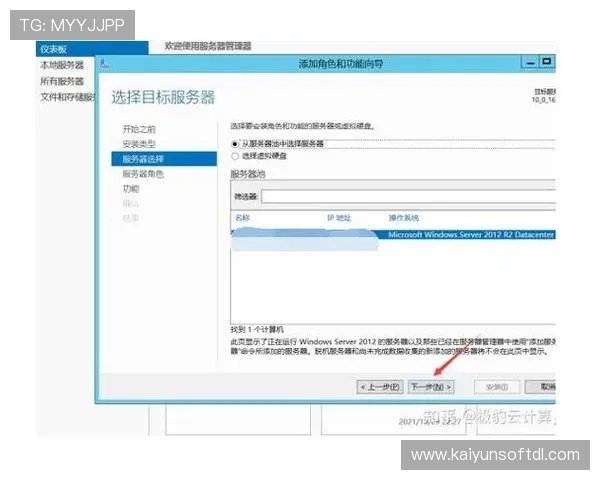Image resolution: width=600 pixels, height=480 pixels.
Task: Click the 找到 1 个计算机 status text
Action: point(257,329)
